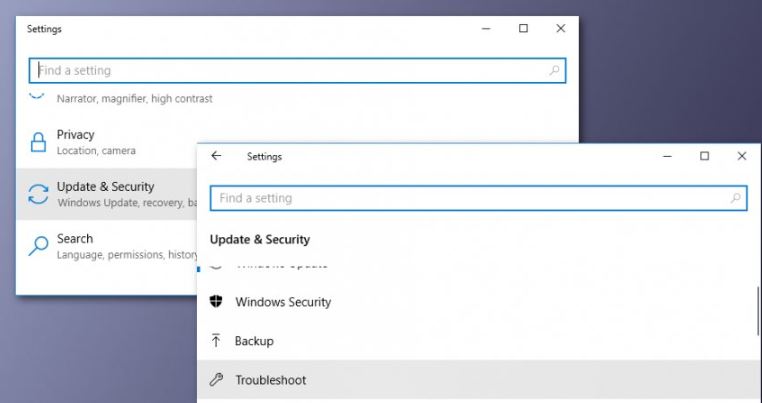The width and height of the screenshot is (762, 403).
Task: Click the Troubleshoot wrench icon
Action: coord(216,379)
